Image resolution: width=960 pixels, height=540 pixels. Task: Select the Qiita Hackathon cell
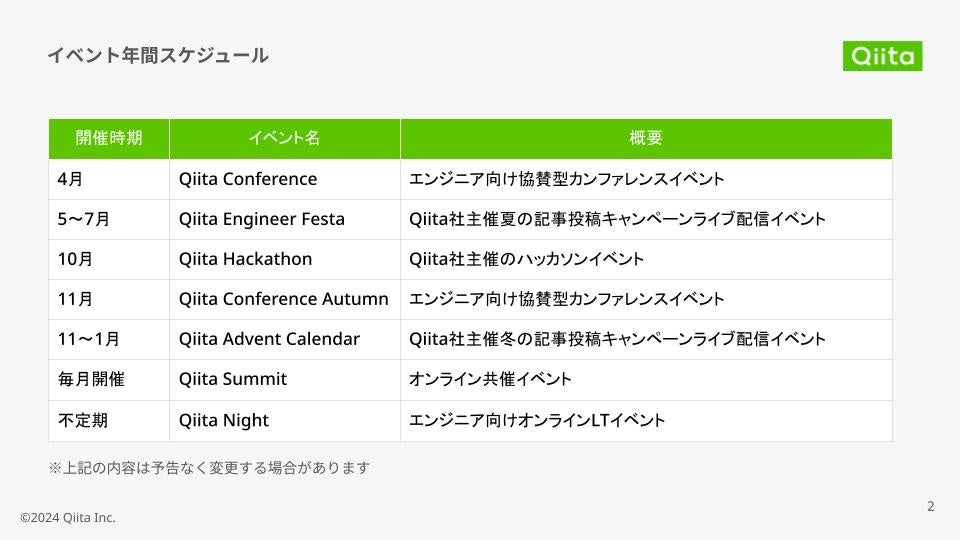coord(246,259)
